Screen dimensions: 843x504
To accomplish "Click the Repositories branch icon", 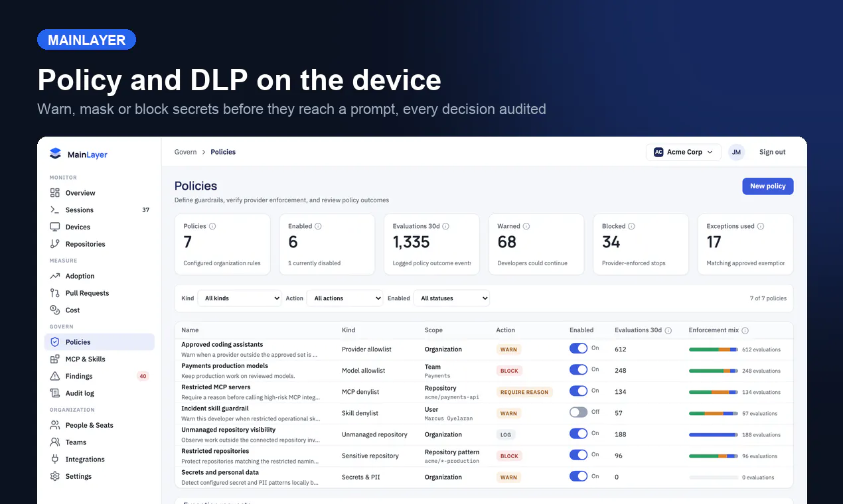I will pyautogui.click(x=55, y=244).
